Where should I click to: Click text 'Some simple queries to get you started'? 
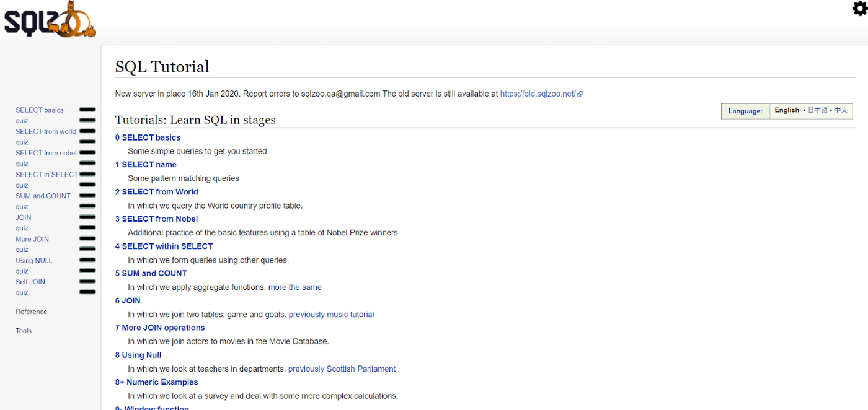(x=197, y=151)
